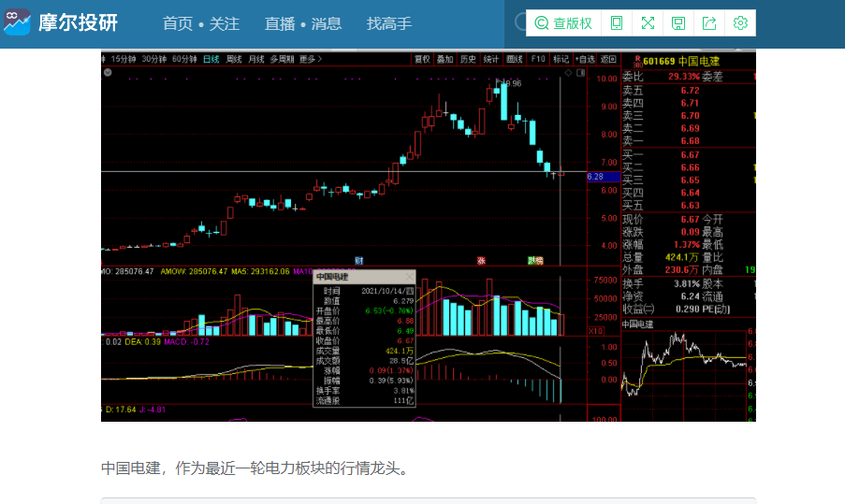The height and width of the screenshot is (504, 845).
Task: Open 关注 in the navigation bar
Action: click(x=225, y=23)
